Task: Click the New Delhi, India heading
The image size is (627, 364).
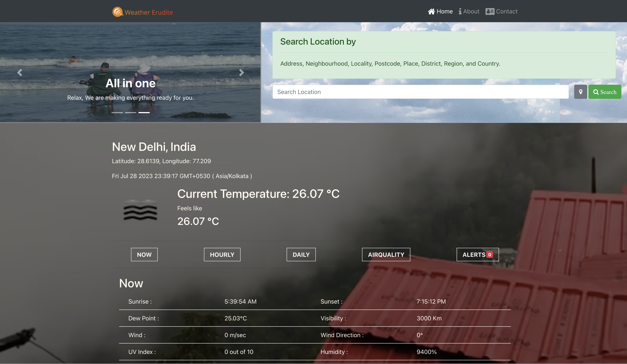Action: click(154, 147)
